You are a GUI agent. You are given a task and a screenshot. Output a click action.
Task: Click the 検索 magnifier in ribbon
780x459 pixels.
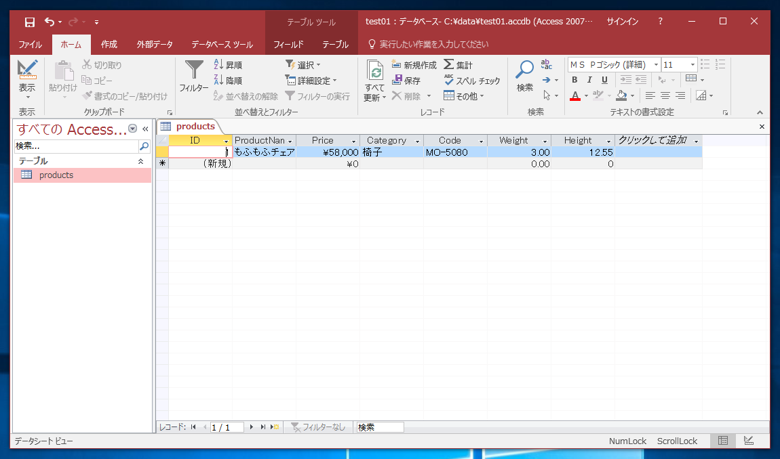[x=524, y=70]
